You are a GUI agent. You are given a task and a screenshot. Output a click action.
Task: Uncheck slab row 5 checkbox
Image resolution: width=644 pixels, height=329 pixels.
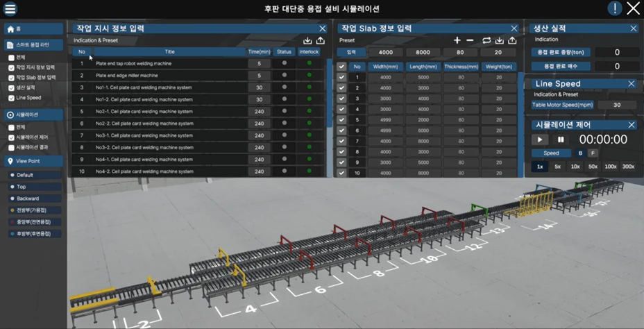tap(341, 120)
